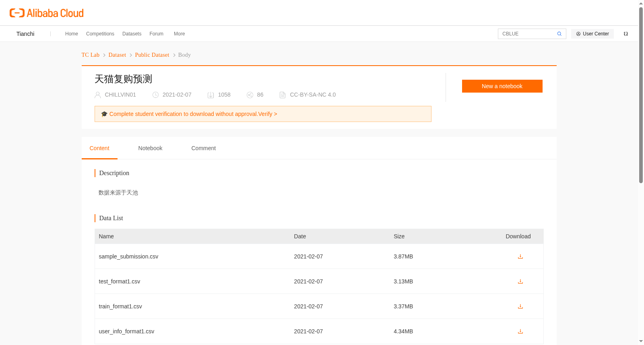Click the student verification Verify link
Viewport: 644px width, 345px height.
[268, 114]
